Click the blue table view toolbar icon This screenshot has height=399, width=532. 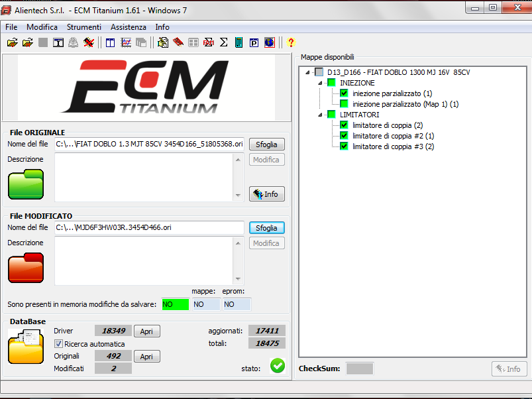(x=110, y=42)
